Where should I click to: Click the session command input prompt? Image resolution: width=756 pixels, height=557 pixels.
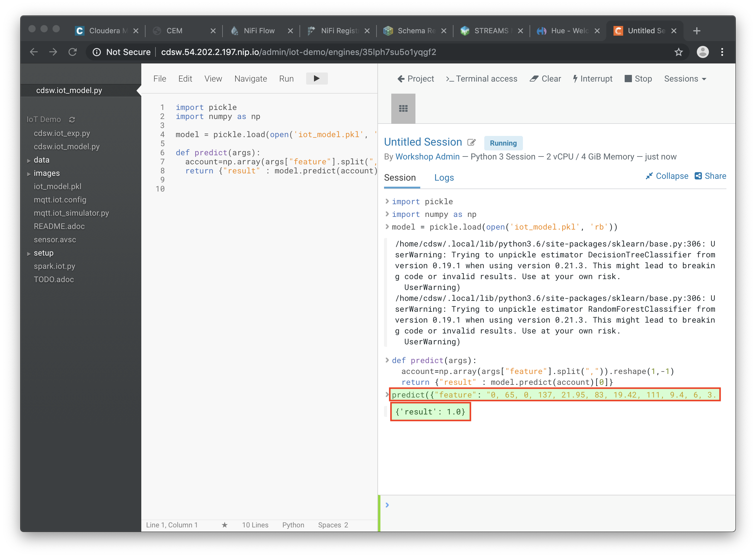tap(556, 505)
